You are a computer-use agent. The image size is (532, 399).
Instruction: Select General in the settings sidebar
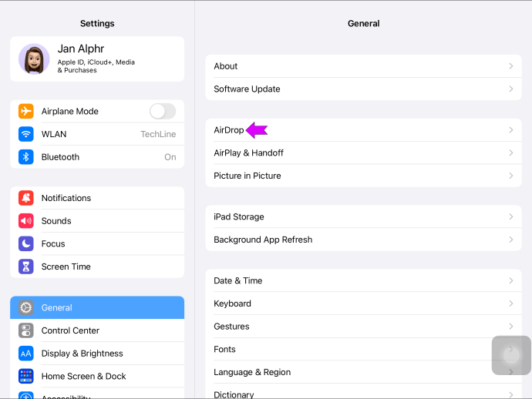tap(97, 307)
